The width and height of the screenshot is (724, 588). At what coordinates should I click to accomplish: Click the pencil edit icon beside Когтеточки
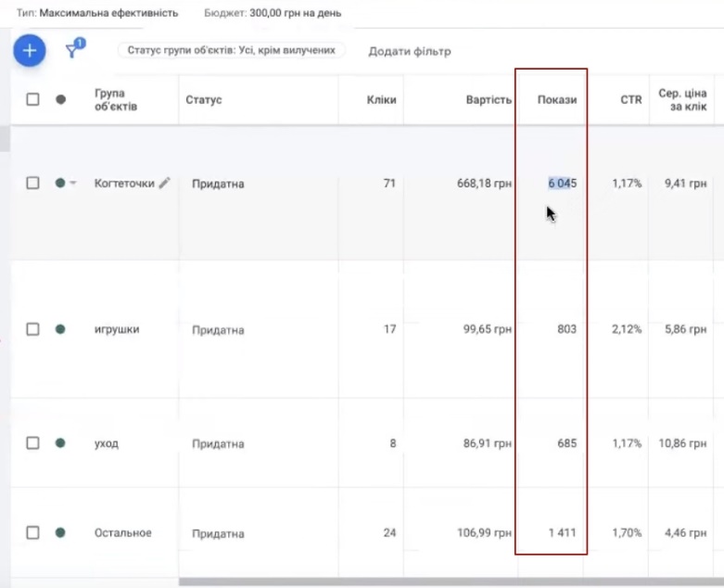[164, 184]
